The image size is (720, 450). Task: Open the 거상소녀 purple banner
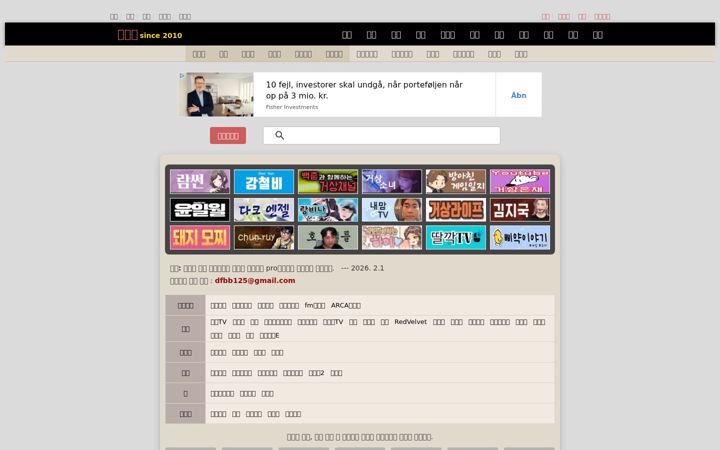pos(392,181)
